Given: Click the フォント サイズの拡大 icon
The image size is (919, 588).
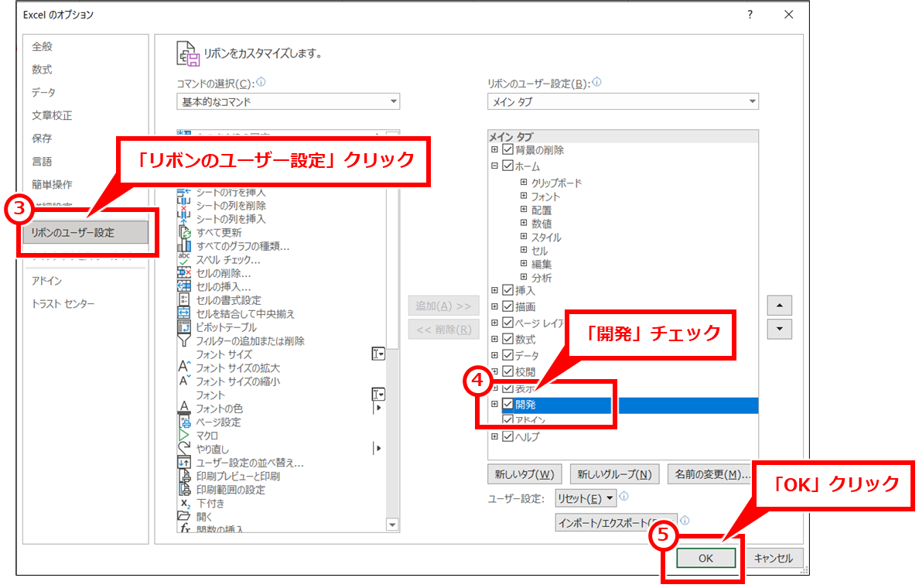Looking at the screenshot, I should click(x=183, y=367).
